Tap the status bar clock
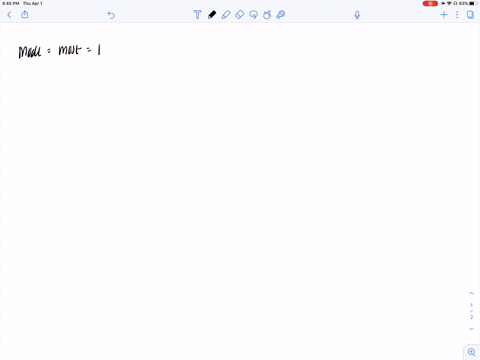Screen dimensions: 480x360 coord(11,3)
